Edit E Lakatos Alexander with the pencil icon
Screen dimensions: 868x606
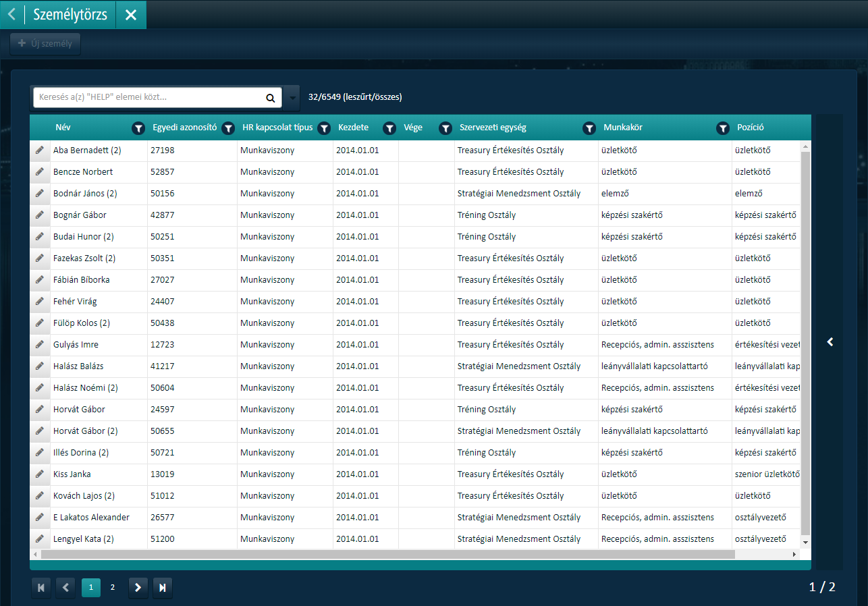pos(40,517)
